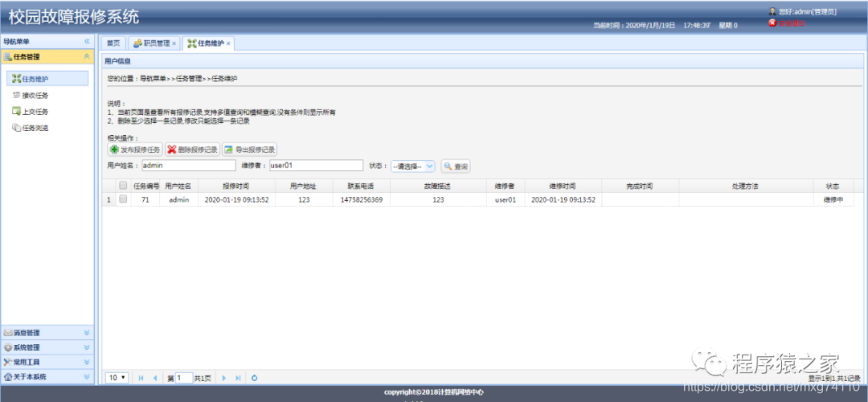Click the 删除报修记录 button

point(193,150)
